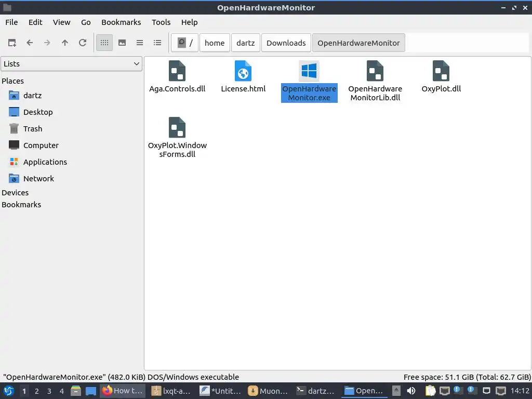Click the Bookmarks section header in sidebar

point(21,205)
